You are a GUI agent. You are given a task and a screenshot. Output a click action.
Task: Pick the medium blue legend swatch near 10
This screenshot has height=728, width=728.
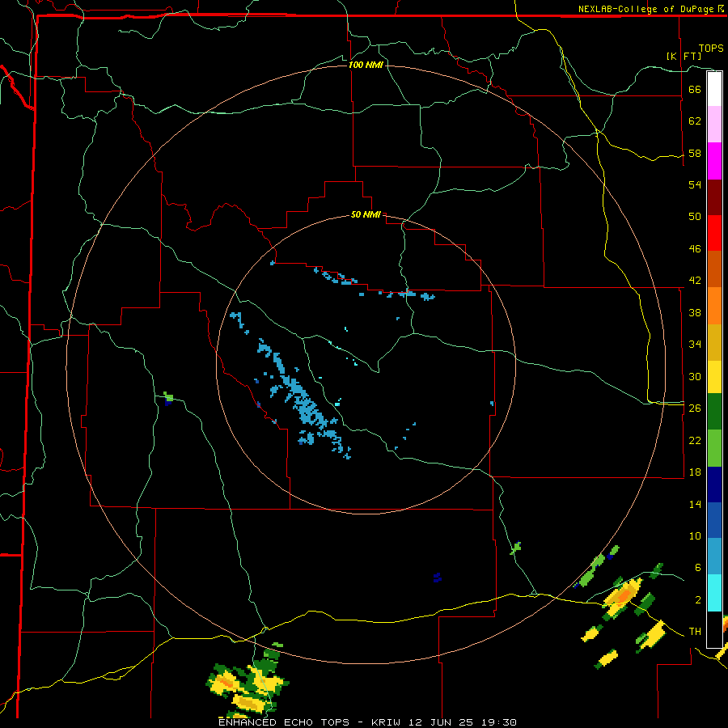tap(714, 520)
